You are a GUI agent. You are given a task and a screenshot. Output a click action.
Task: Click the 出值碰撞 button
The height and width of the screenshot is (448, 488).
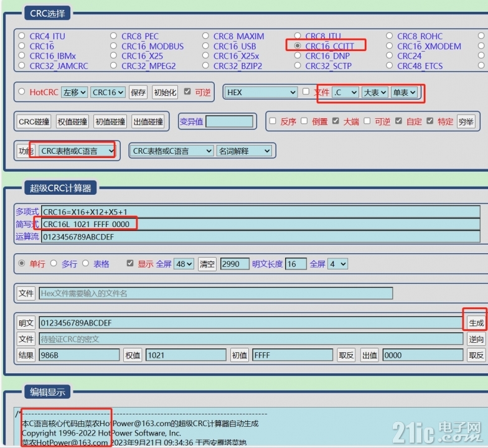pos(148,122)
